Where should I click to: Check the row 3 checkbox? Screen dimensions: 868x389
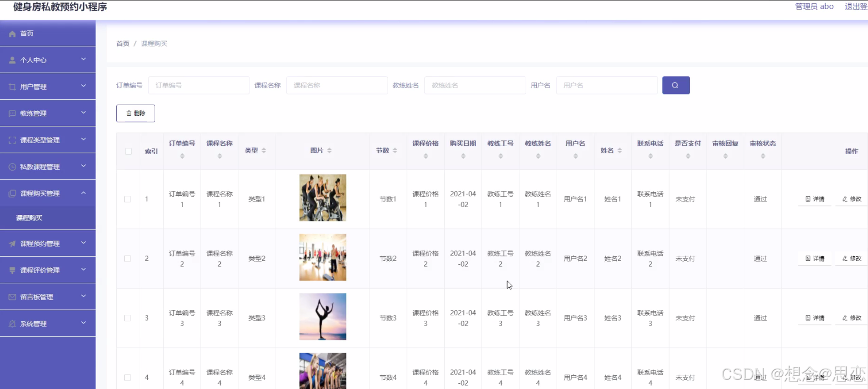(x=127, y=318)
